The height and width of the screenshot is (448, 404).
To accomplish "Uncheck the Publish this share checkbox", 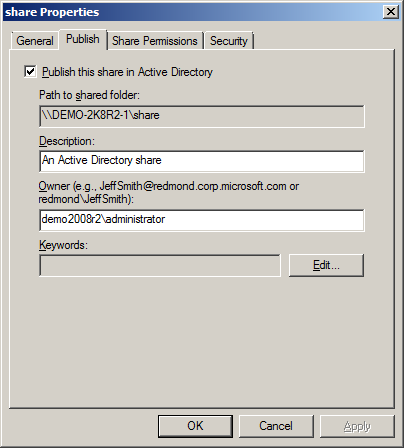I will point(30,72).
